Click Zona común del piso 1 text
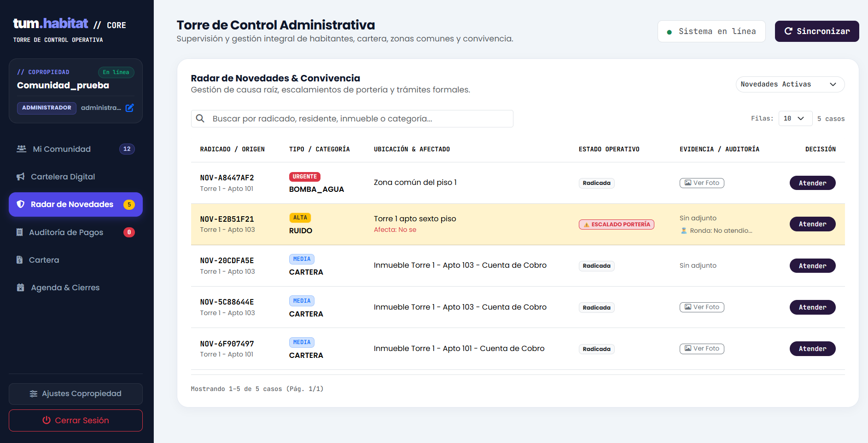 pos(415,182)
